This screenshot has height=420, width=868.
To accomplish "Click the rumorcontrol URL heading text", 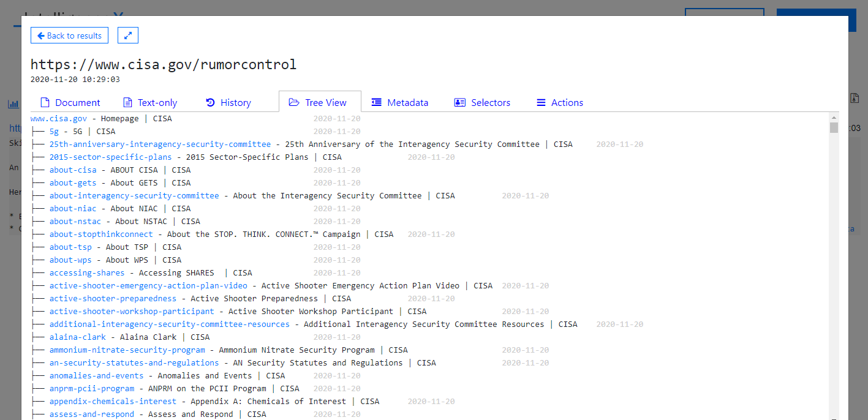I will point(164,64).
